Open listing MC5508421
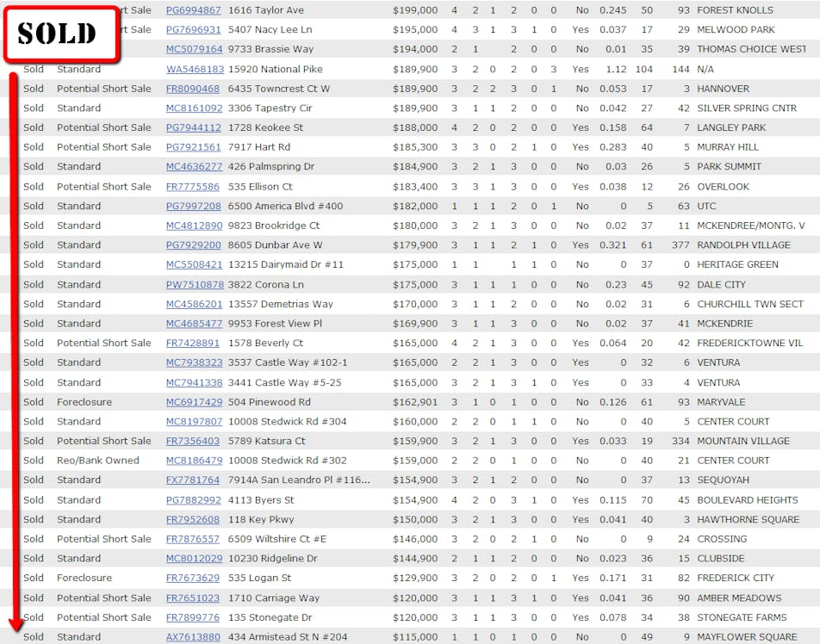This screenshot has width=820, height=644. pos(194,264)
